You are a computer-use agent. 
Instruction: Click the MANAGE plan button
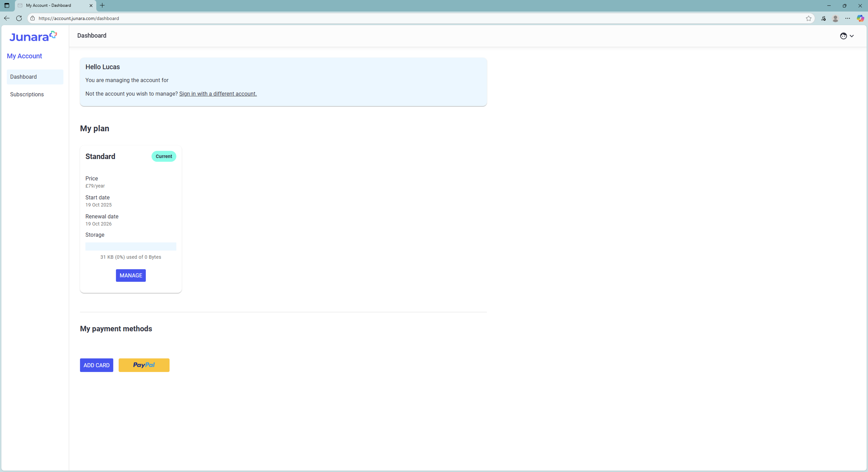coord(131,276)
